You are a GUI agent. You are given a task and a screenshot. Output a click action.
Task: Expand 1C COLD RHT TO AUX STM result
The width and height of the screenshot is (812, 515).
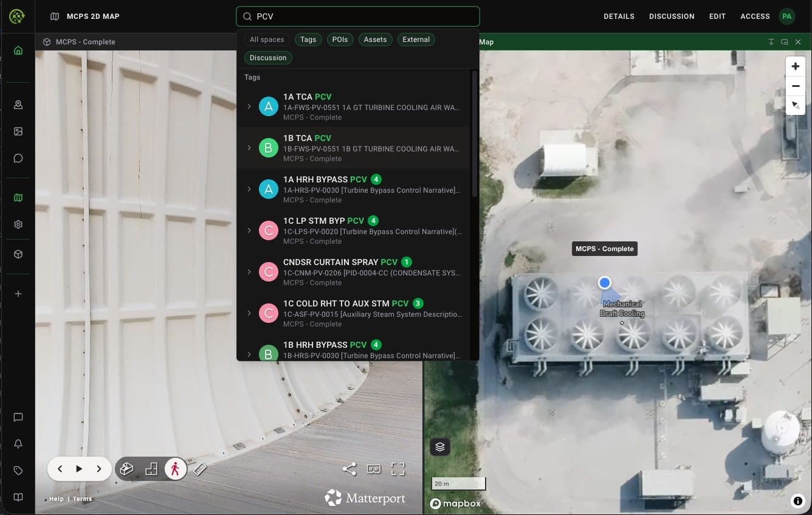coord(249,313)
